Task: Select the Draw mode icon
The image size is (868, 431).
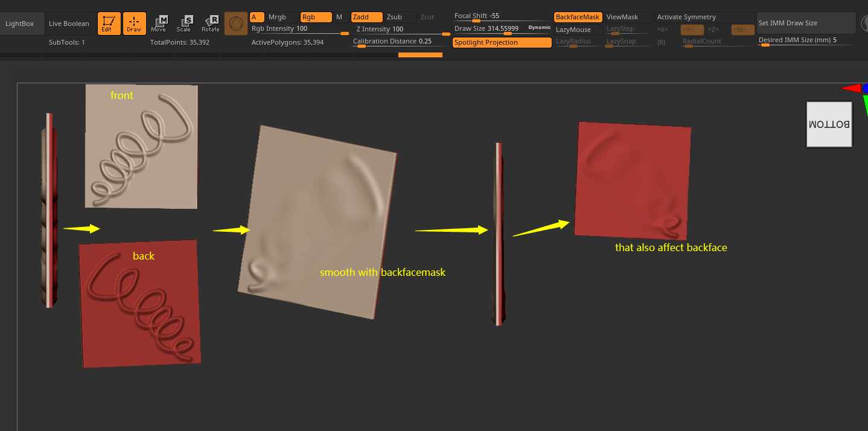Action: coord(134,24)
